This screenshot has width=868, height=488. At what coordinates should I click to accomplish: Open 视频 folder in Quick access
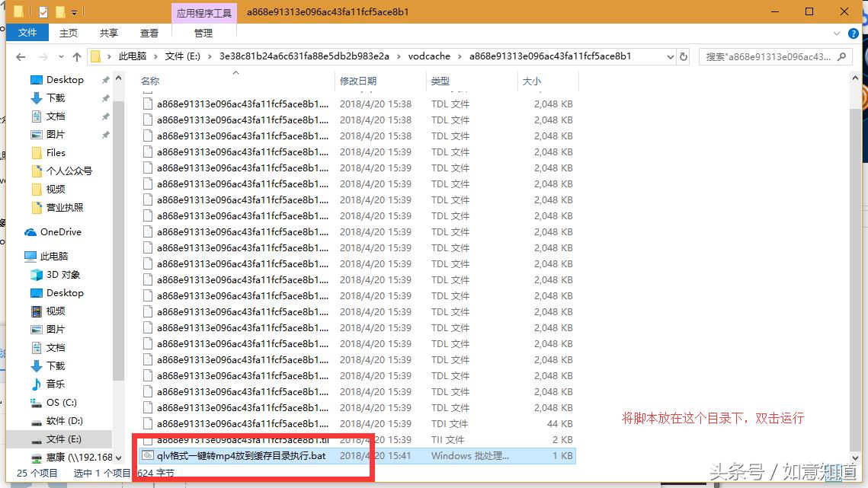click(x=56, y=190)
